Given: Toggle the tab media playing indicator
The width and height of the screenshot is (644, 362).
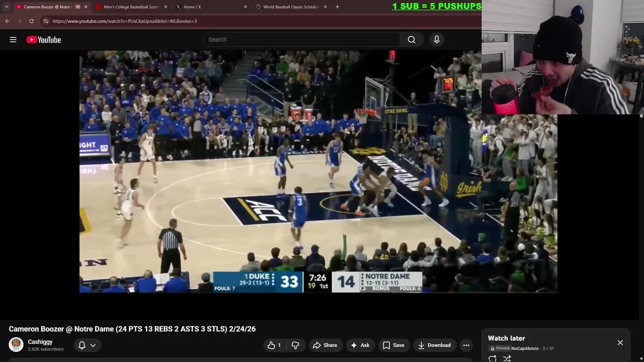Looking at the screenshot, I should pyautogui.click(x=77, y=7).
